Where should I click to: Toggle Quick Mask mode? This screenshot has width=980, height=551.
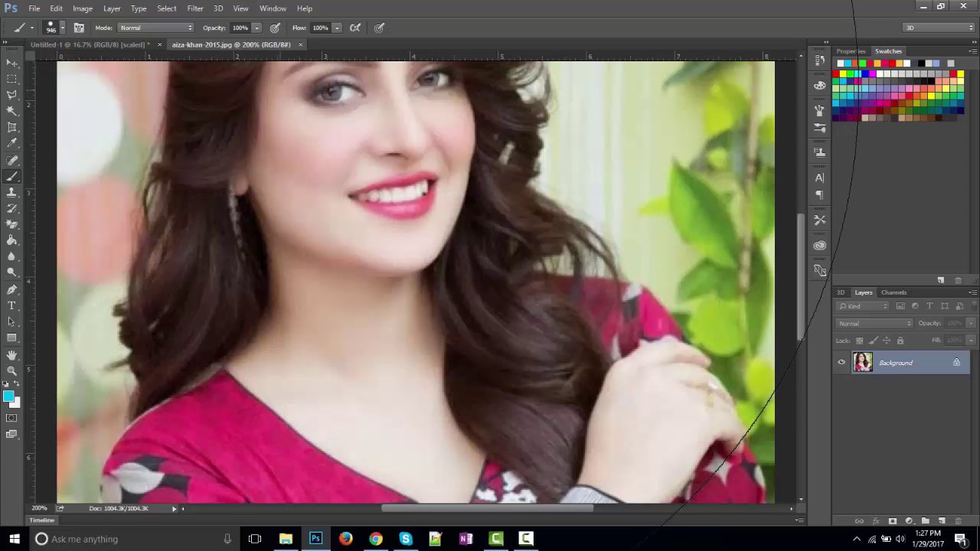point(11,418)
